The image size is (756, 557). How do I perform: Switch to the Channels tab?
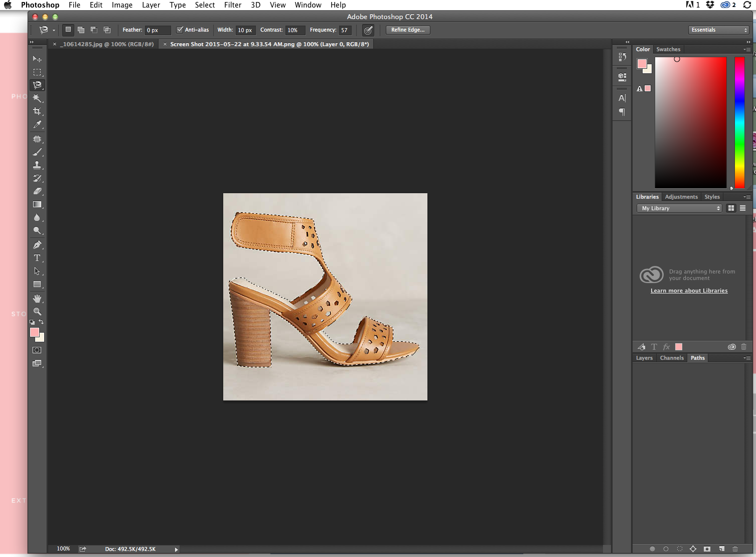click(x=672, y=358)
